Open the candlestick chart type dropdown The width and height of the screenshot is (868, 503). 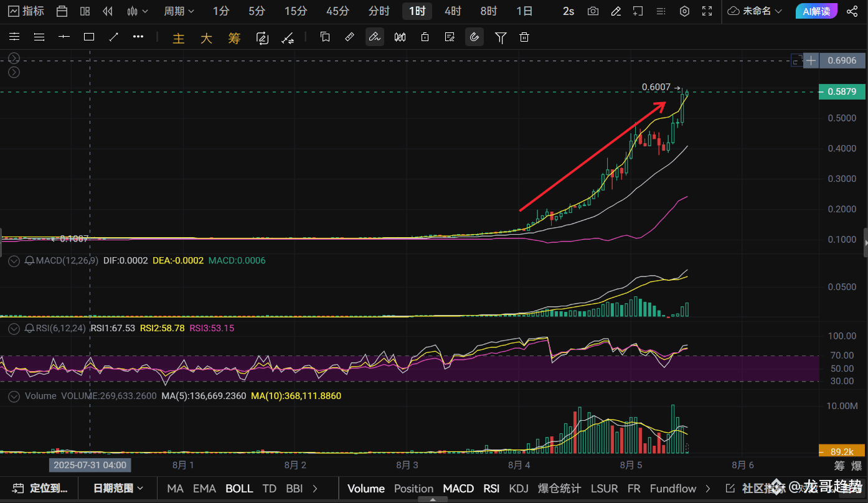click(x=138, y=11)
